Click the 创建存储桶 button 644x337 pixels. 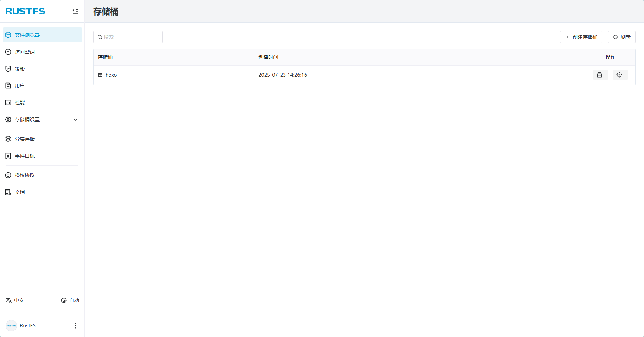[x=581, y=37]
